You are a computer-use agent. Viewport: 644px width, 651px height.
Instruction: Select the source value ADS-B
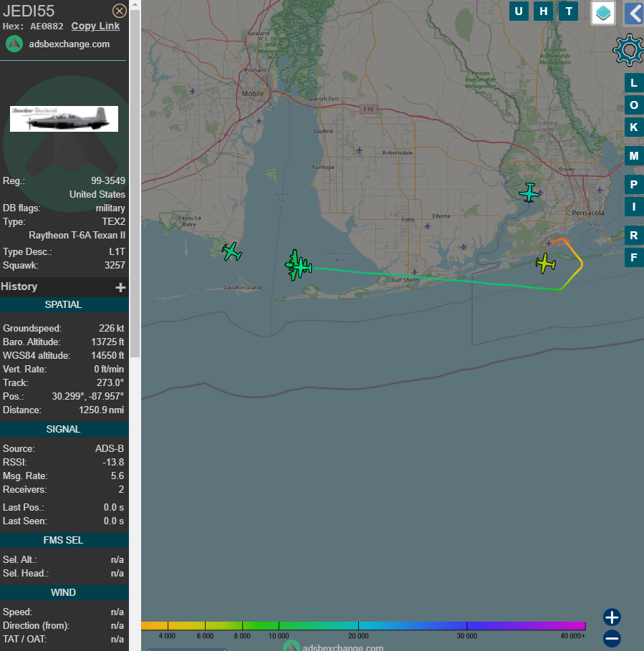point(110,448)
